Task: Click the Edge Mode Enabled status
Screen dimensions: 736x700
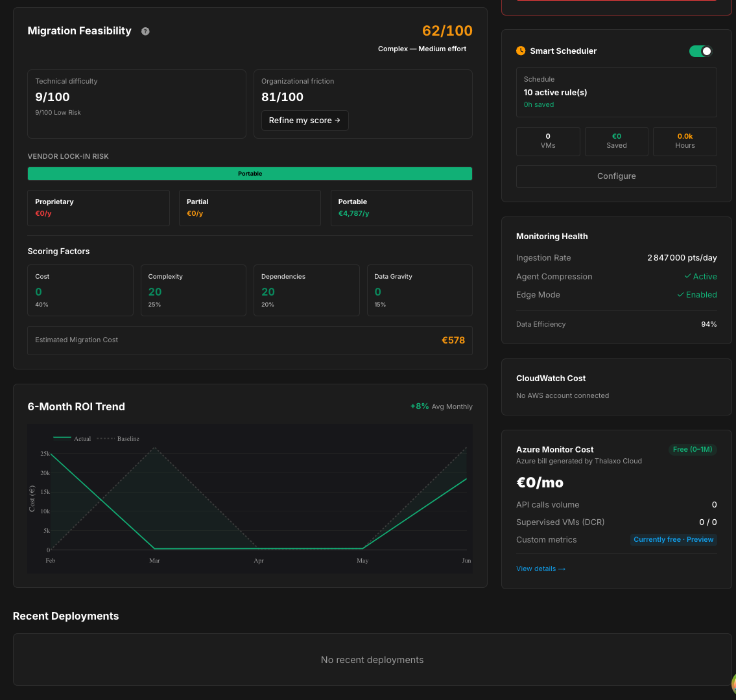Action: pyautogui.click(x=697, y=295)
